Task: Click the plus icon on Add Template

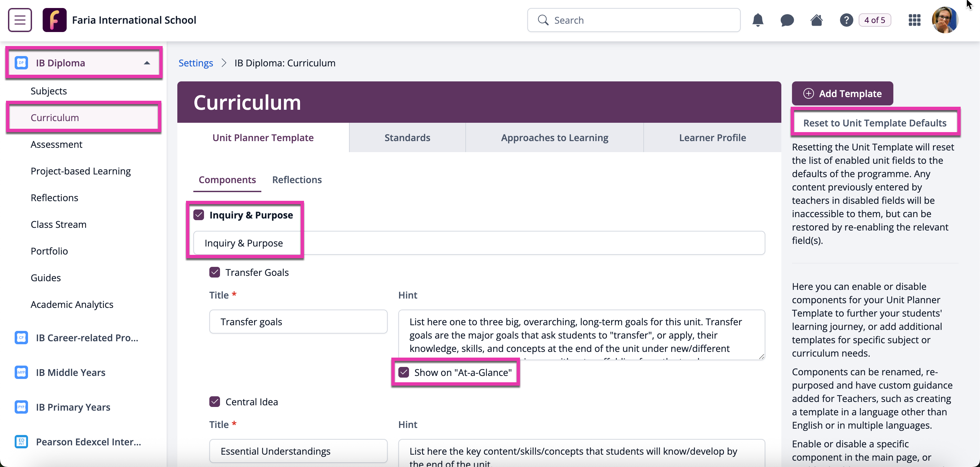Action: point(808,94)
